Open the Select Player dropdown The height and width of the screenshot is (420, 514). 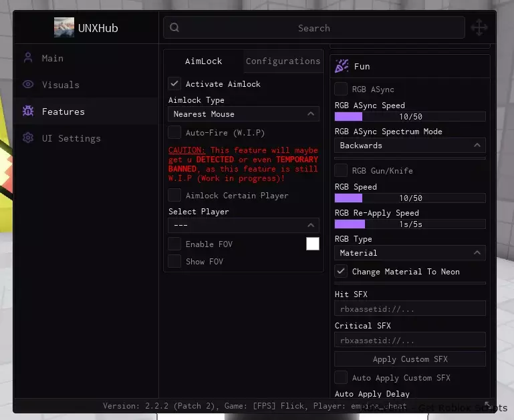point(243,225)
